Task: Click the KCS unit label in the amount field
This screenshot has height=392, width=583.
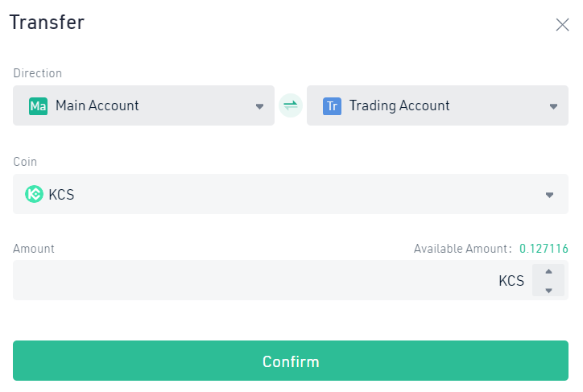Action: pos(511,281)
